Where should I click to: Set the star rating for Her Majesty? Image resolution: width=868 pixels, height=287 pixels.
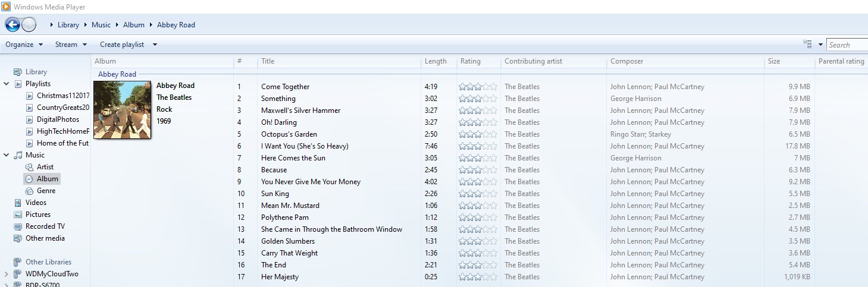click(478, 277)
